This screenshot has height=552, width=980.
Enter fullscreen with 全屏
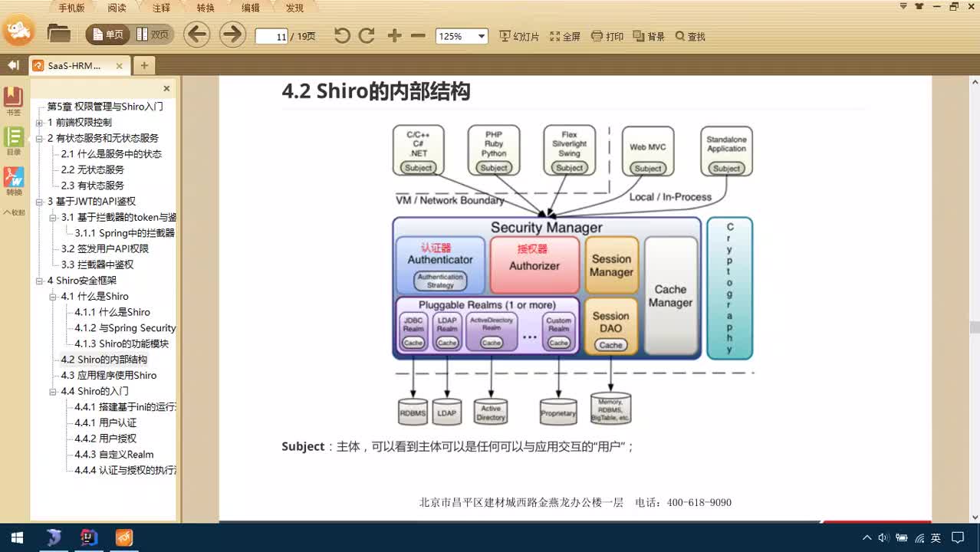(565, 36)
